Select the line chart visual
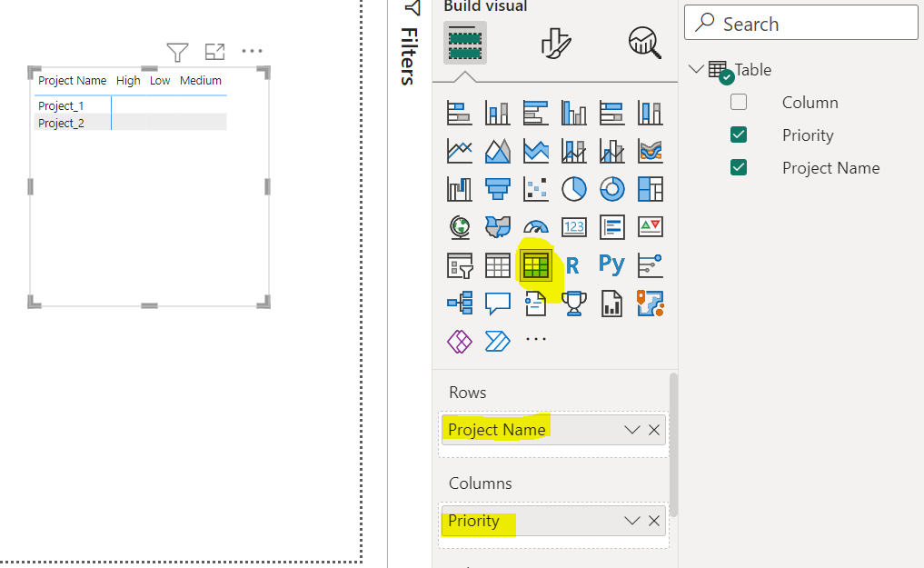 (459, 151)
